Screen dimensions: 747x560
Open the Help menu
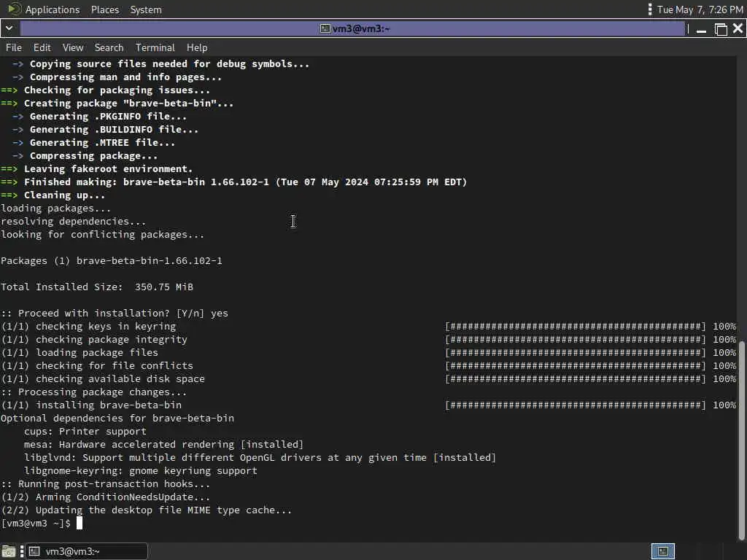[x=197, y=47]
